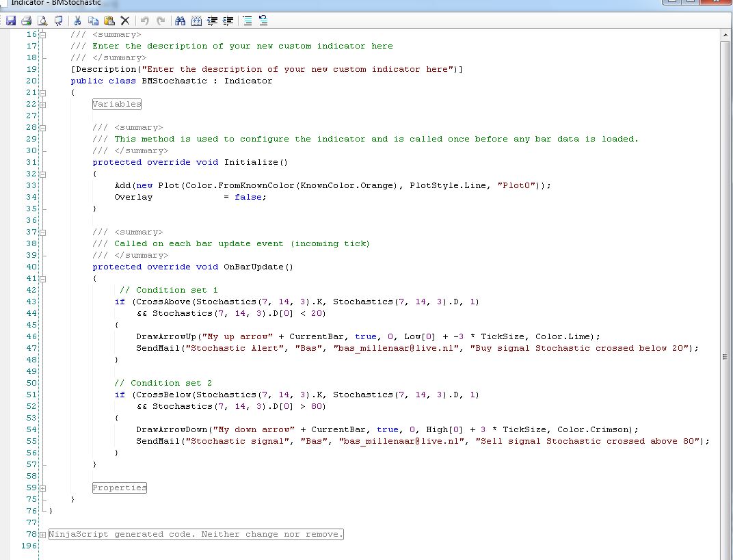The image size is (733, 560).
Task: Save the BMStochastic indicator file
Action: 11,21
